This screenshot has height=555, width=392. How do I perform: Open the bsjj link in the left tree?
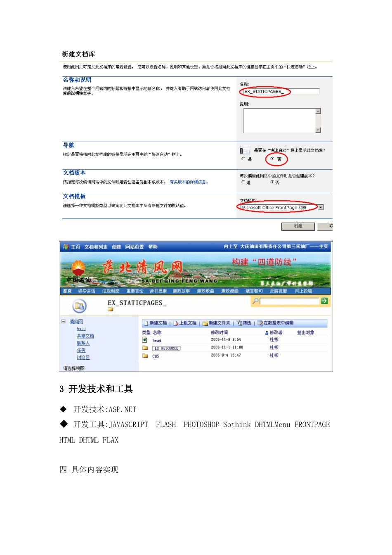tap(81, 329)
